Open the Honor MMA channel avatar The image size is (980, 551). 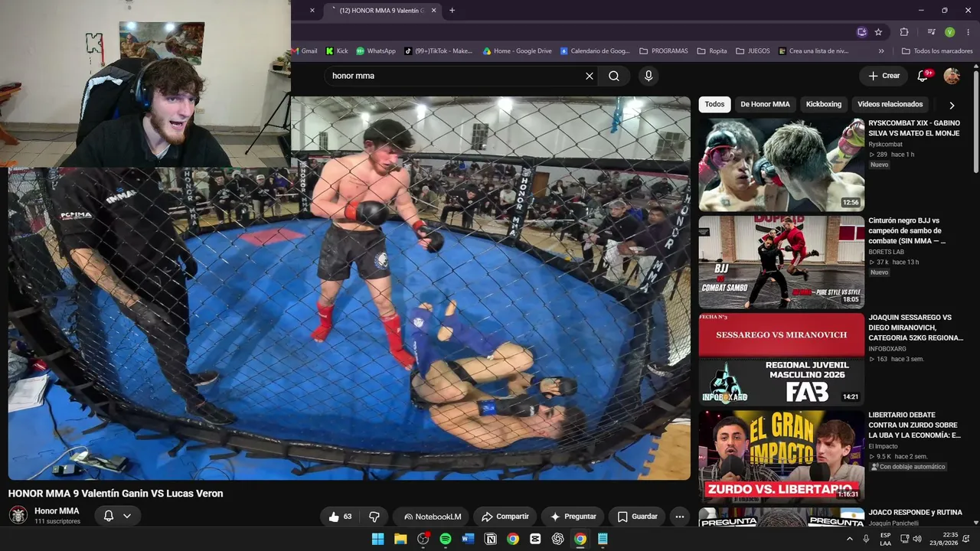click(18, 515)
